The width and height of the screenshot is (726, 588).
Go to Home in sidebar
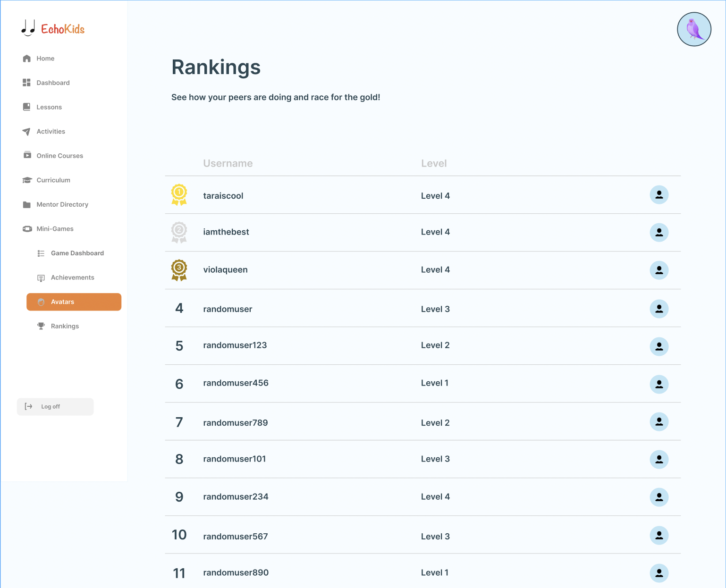(x=45, y=59)
